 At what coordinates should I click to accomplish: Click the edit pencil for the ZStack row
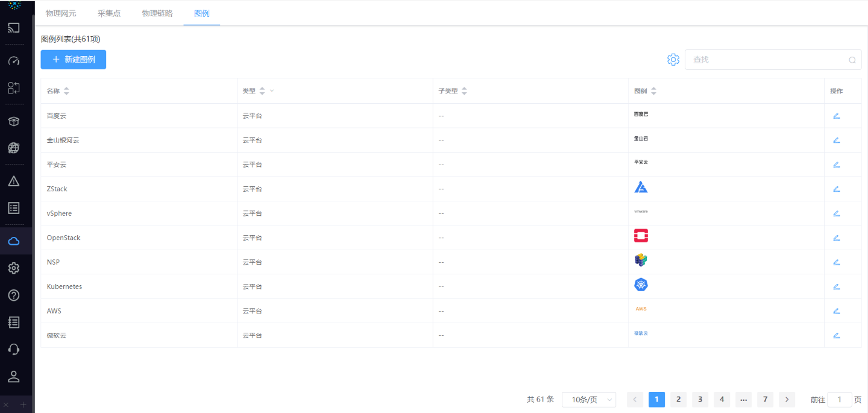click(836, 189)
